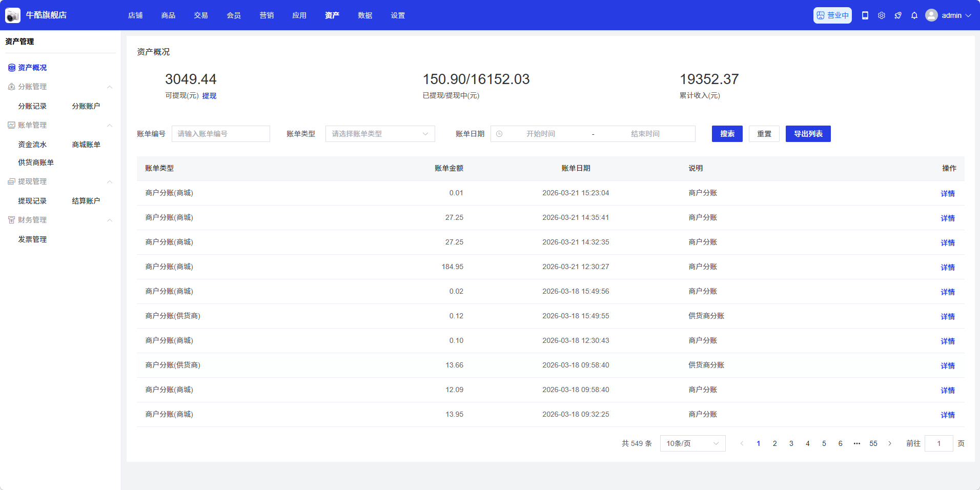Viewport: 980px width, 490px height.
Task: Go to next page arrow in pagination
Action: point(890,443)
